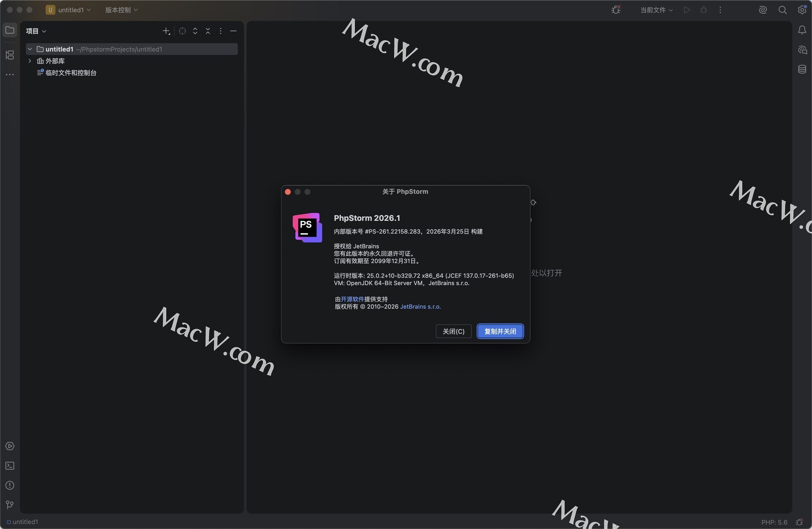Open the 当前文件 run configuration dropdown
The image size is (812, 529).
[656, 10]
